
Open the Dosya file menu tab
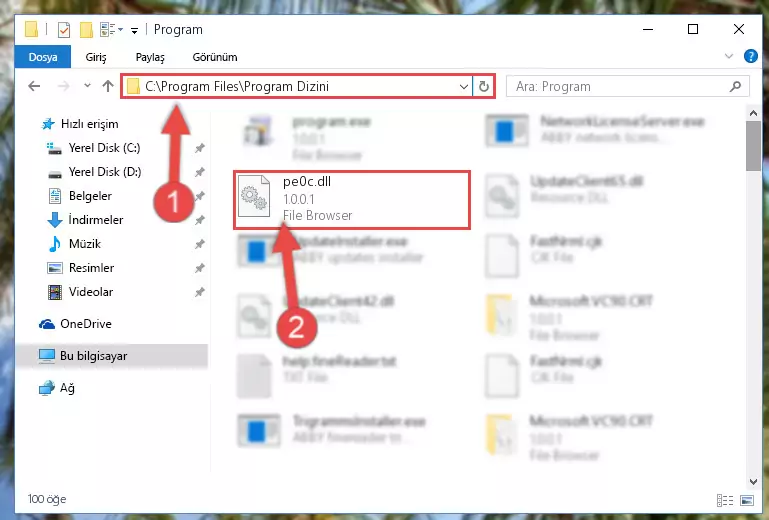pos(43,57)
